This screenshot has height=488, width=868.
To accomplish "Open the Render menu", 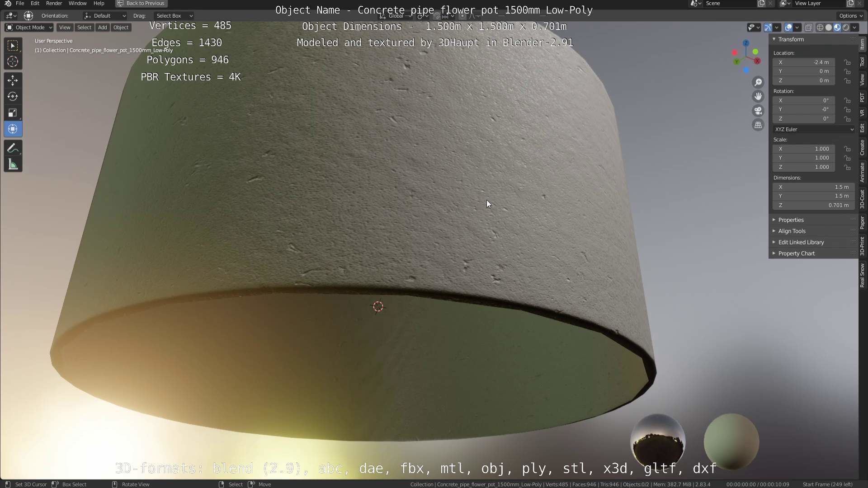I will [x=54, y=3].
